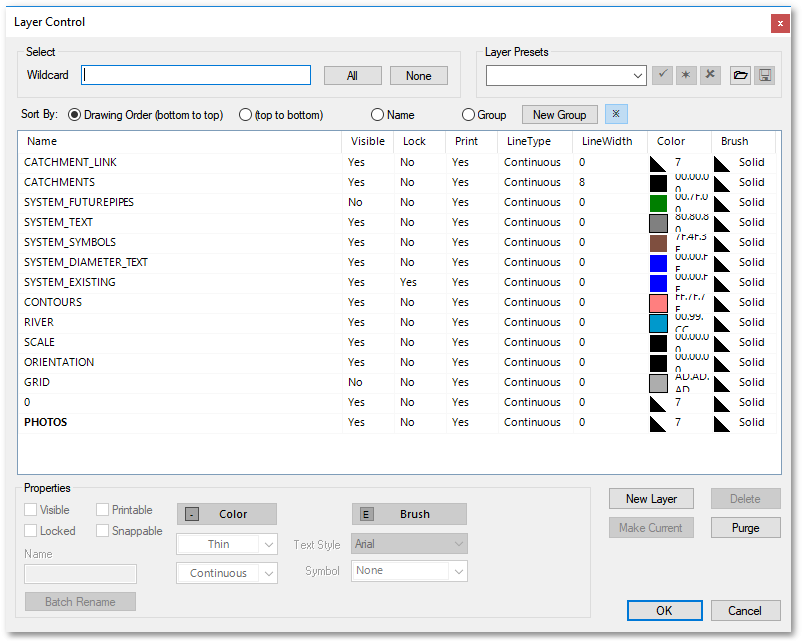
Task: Toggle the Visible checkbox in Properties
Action: pos(31,510)
